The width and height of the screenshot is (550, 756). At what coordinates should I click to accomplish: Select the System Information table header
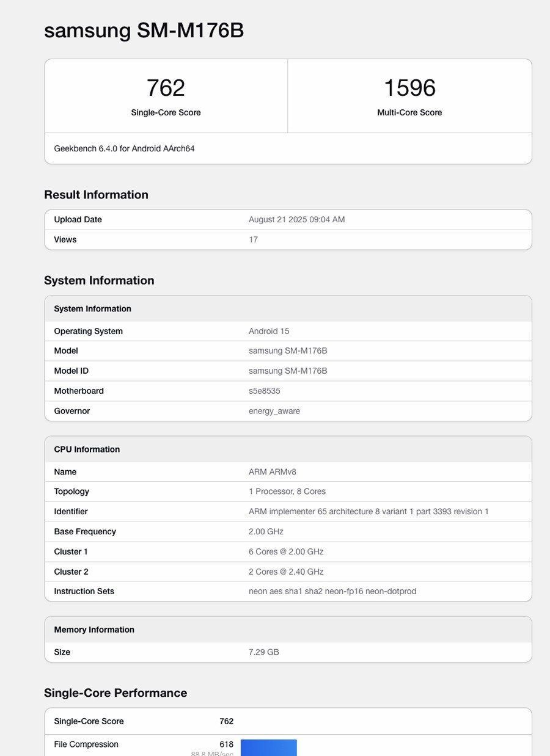click(x=92, y=309)
